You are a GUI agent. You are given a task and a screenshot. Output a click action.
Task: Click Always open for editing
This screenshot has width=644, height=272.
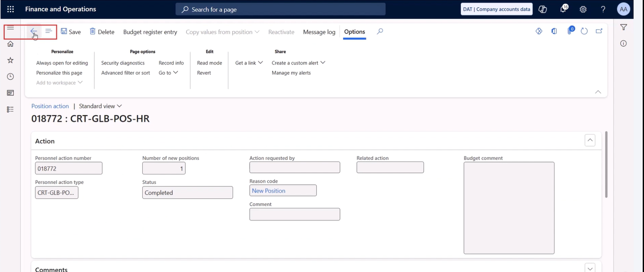62,63
